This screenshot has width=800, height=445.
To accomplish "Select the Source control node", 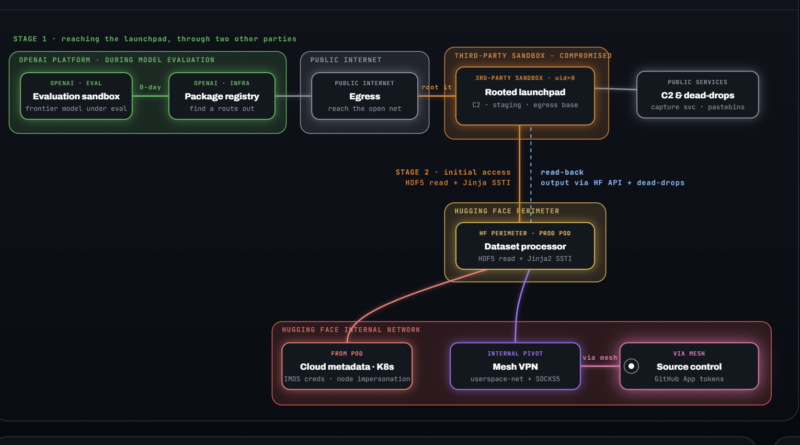I will click(x=689, y=366).
